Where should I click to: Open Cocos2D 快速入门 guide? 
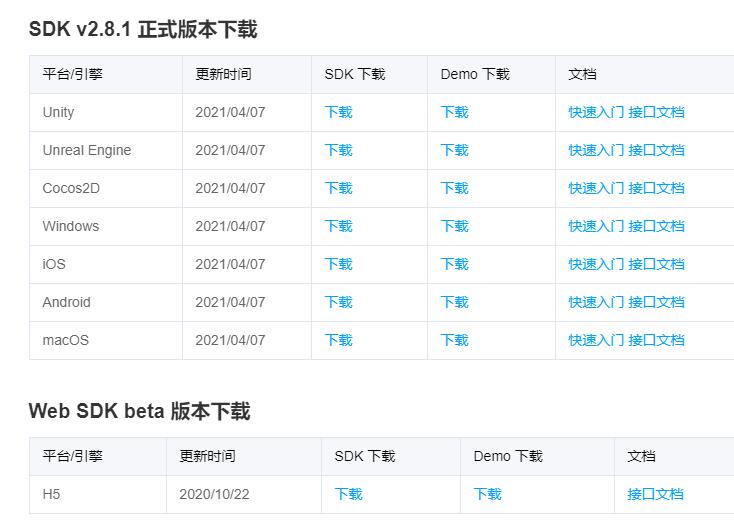[x=596, y=188]
